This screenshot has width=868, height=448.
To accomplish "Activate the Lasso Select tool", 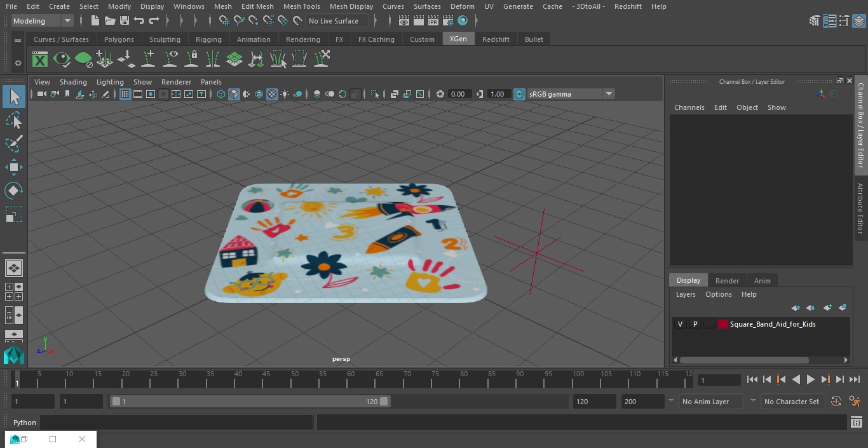I will coord(14,120).
